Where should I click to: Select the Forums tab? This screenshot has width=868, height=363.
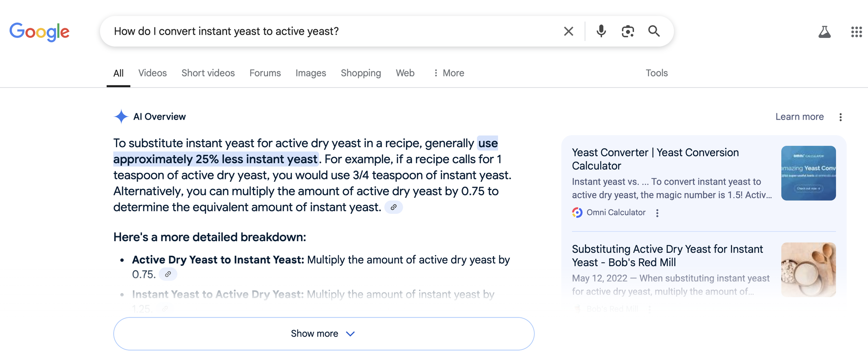[265, 73]
